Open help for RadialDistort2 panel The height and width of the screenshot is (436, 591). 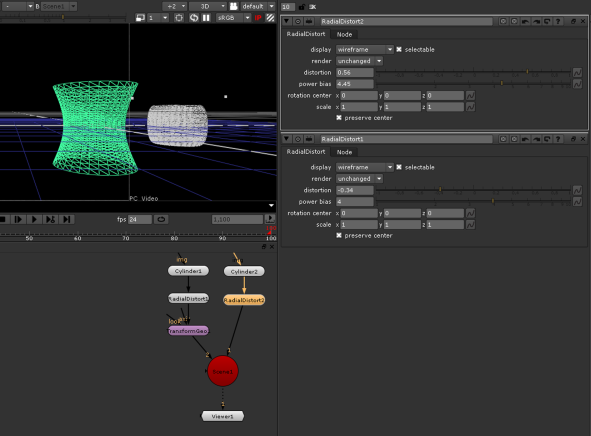(558, 21)
